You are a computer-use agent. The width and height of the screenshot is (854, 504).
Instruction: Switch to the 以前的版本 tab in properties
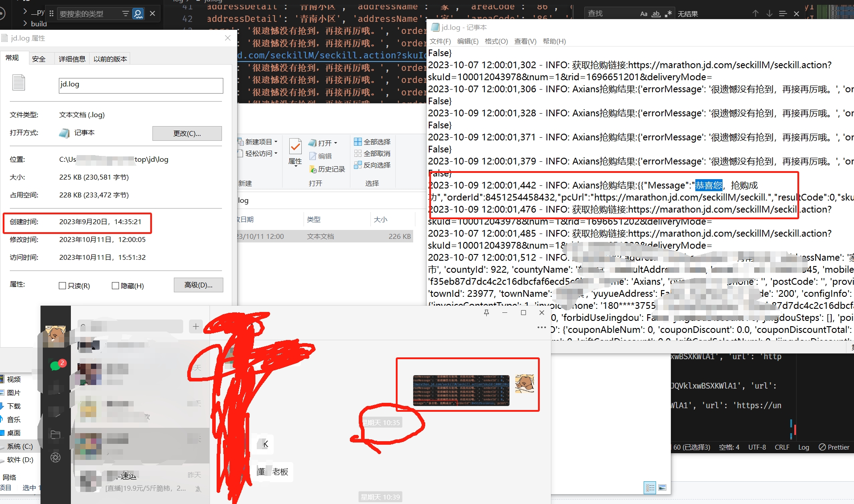pyautogui.click(x=111, y=59)
